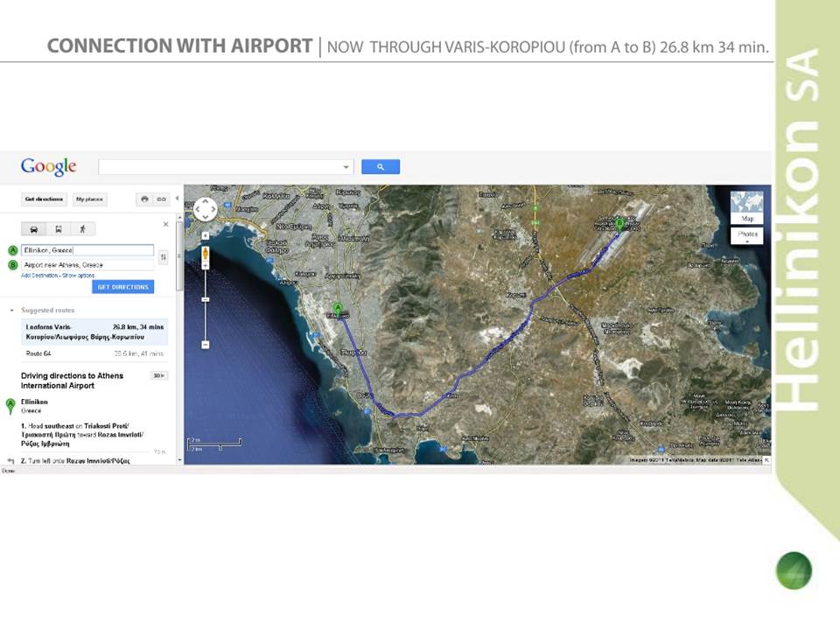Click direction step 2 'Turn left'
Viewport: 840px width, 630px height.
[75, 461]
